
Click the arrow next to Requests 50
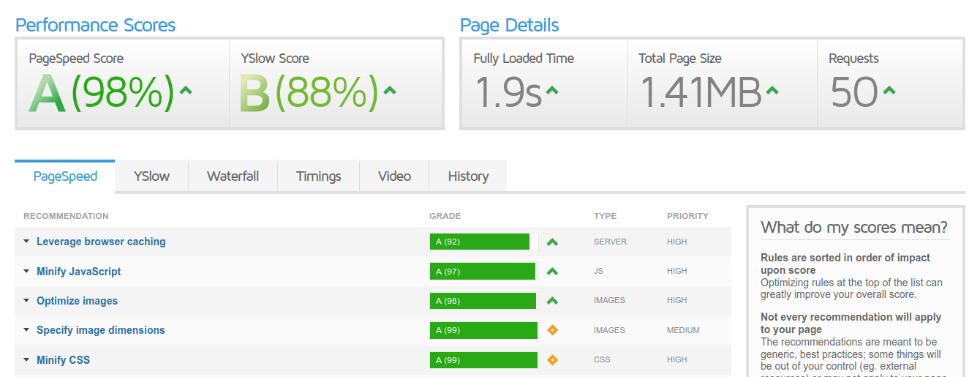coord(889,91)
